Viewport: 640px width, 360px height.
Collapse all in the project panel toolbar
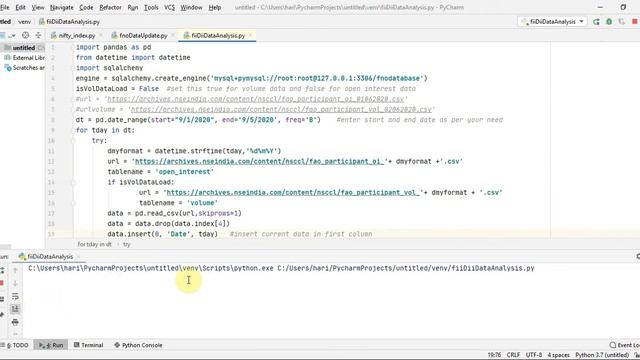(38, 36)
